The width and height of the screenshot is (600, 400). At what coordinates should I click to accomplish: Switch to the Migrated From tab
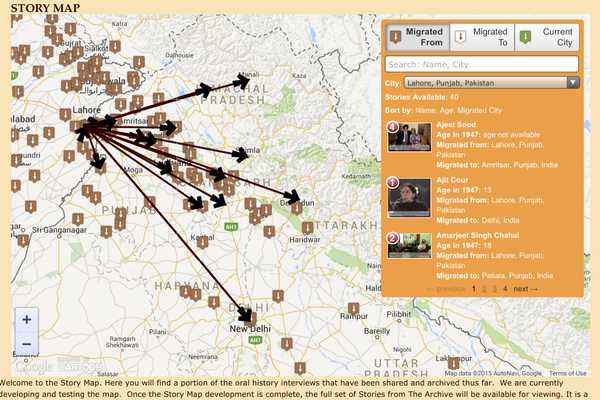[x=418, y=37]
